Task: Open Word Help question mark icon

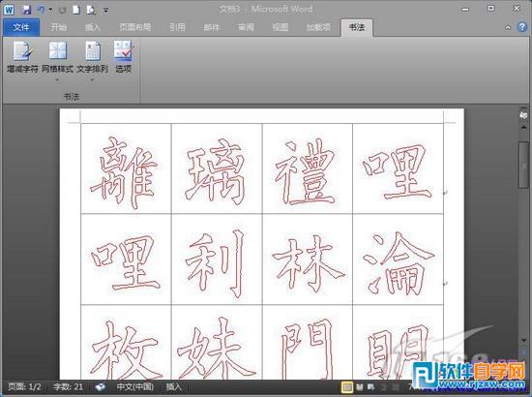Action: pyautogui.click(x=522, y=27)
